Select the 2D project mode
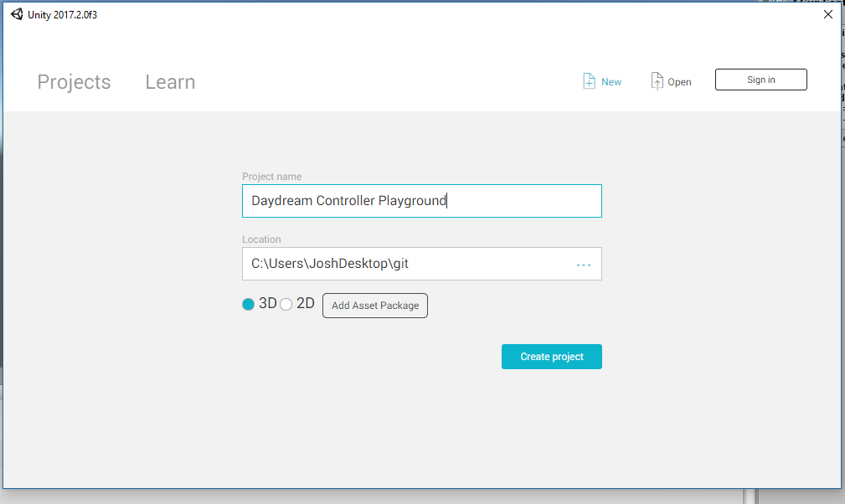 coord(286,304)
